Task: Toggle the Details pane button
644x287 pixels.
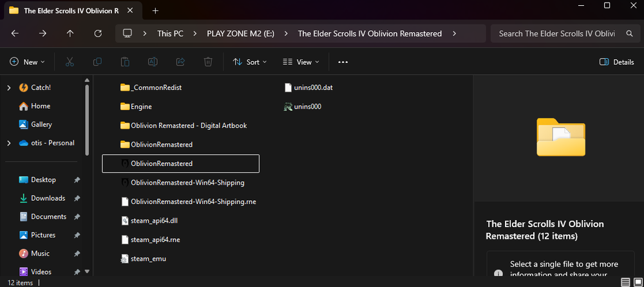Action: (x=616, y=62)
